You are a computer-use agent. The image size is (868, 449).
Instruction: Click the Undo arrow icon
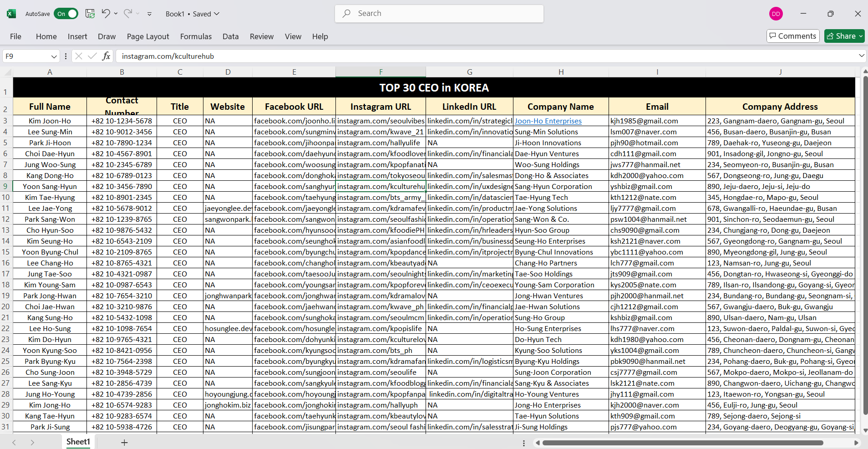coord(106,14)
